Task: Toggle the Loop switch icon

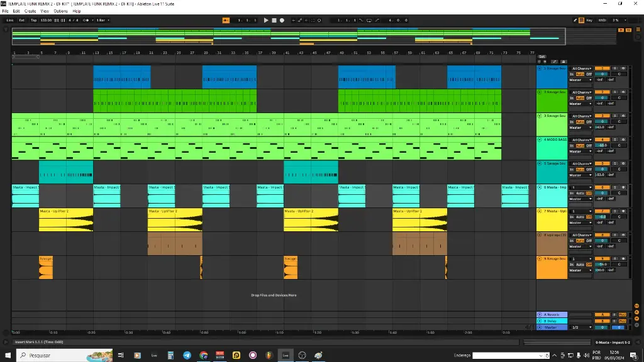Action: (369, 20)
